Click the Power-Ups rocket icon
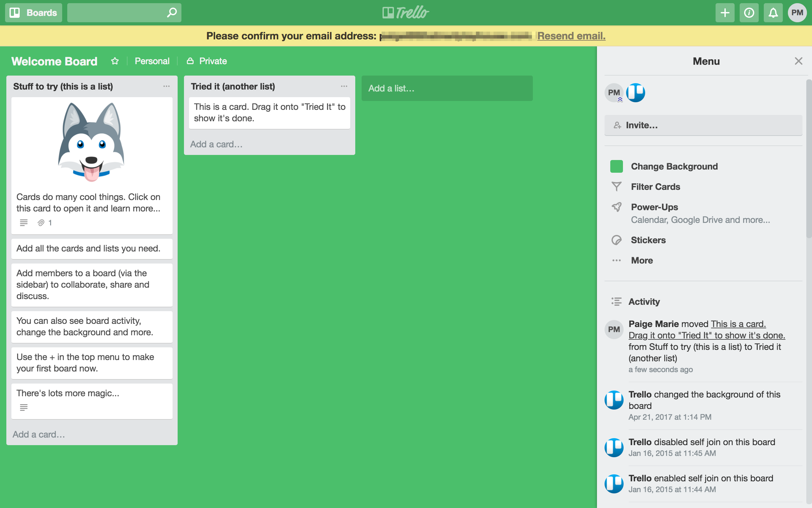 [x=616, y=207]
